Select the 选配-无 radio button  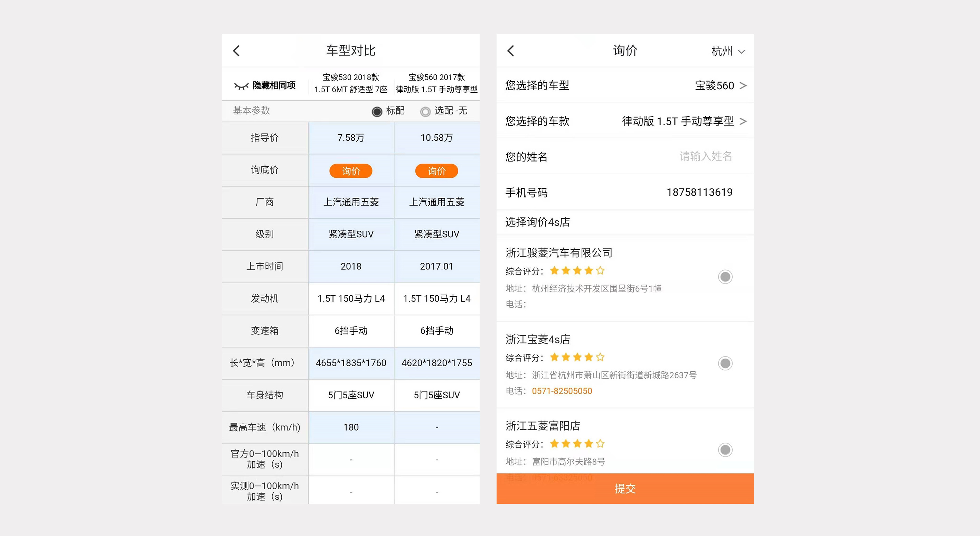click(425, 111)
